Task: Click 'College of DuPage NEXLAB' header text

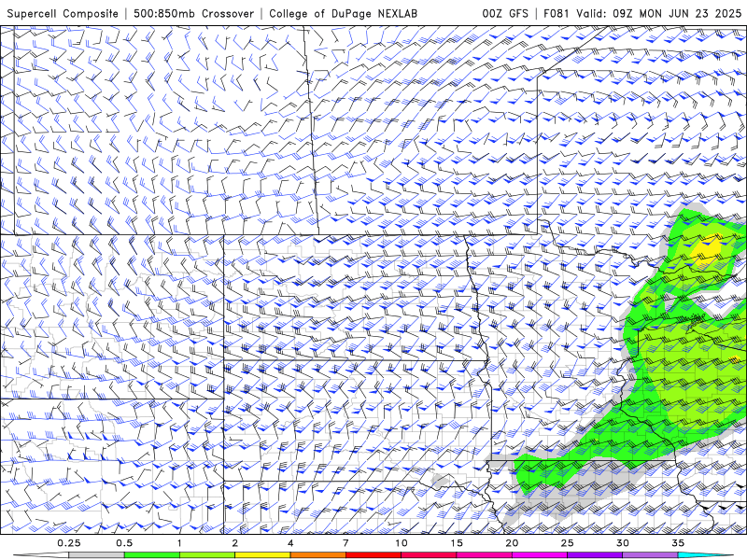Action: 343,13
